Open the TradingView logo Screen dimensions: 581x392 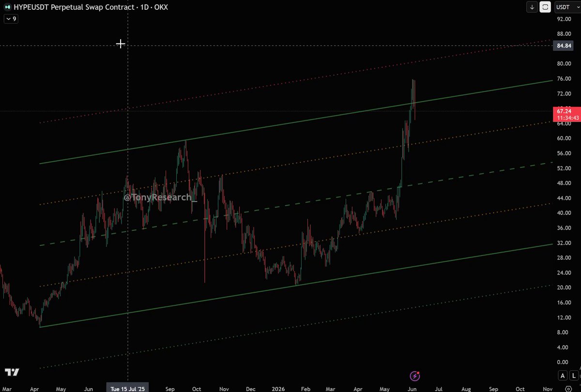pos(12,372)
